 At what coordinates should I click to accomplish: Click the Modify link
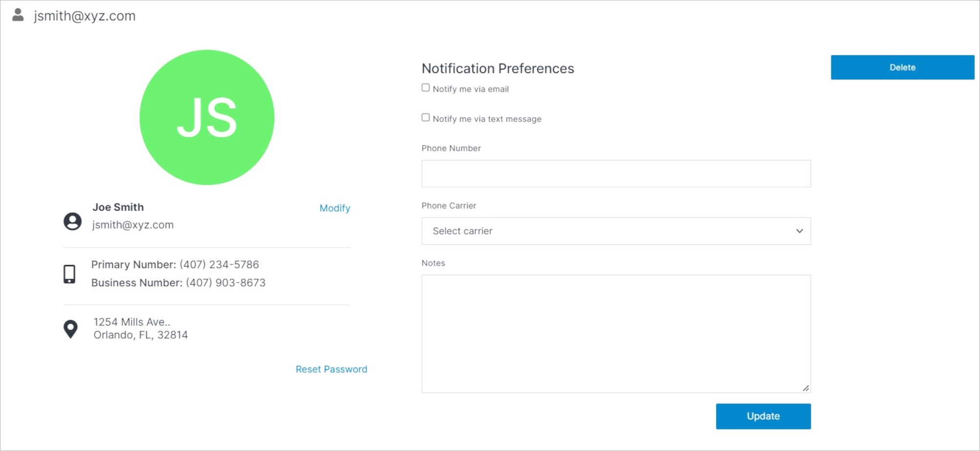click(335, 208)
